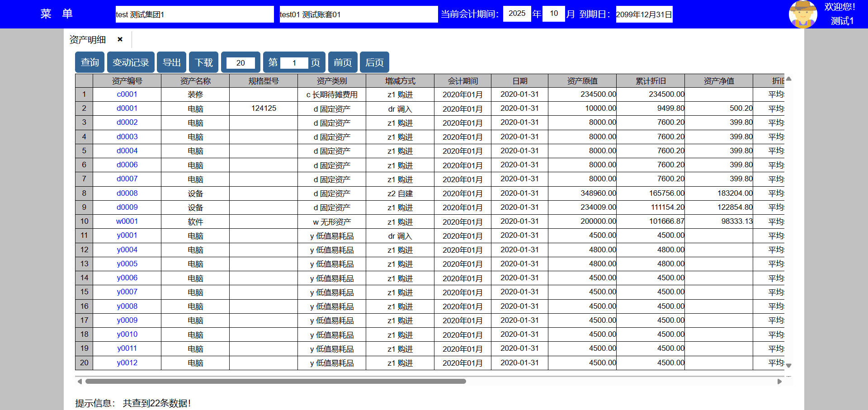The height and width of the screenshot is (410, 868).
Task: Switch to the 资产明细 tab
Action: coord(88,40)
